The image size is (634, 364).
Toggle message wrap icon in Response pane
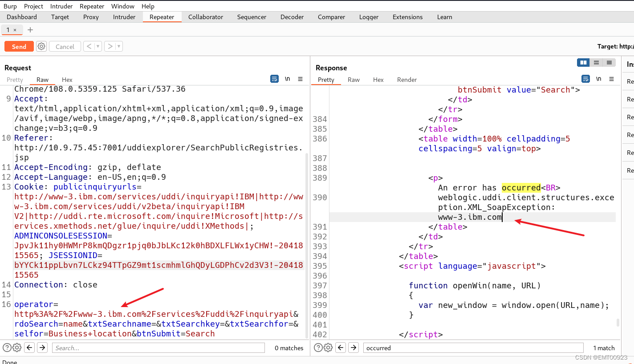coord(585,79)
